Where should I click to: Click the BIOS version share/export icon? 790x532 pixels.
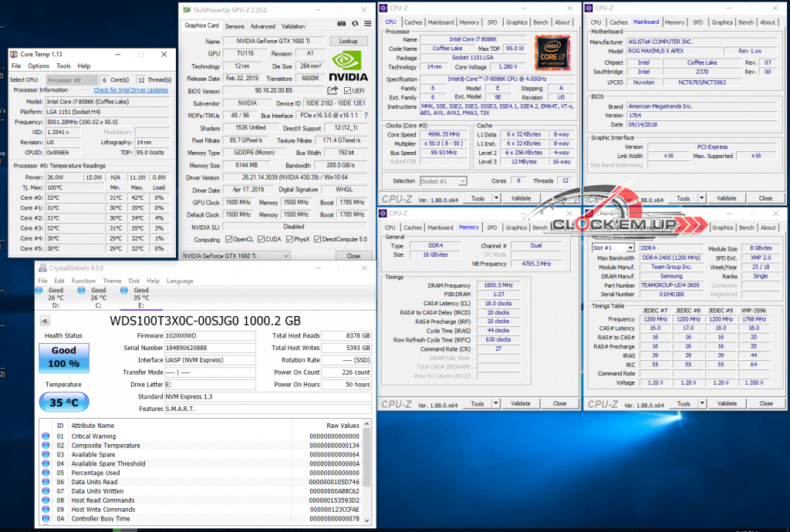click(x=333, y=91)
